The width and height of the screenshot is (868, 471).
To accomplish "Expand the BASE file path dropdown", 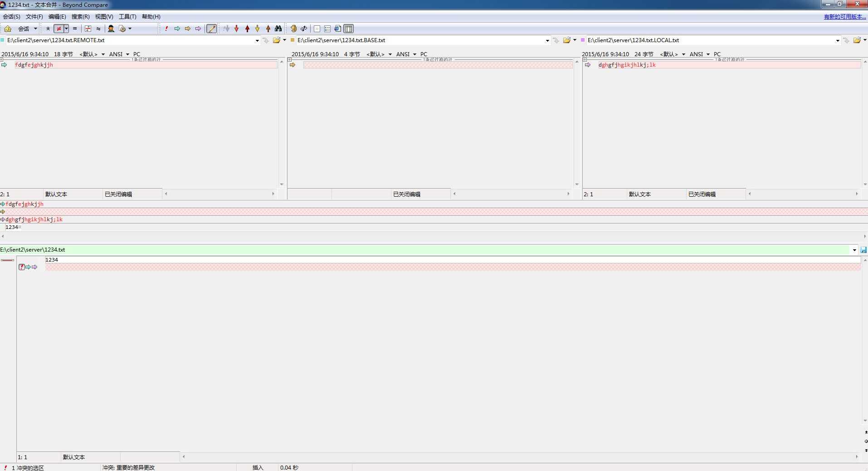I will point(547,40).
